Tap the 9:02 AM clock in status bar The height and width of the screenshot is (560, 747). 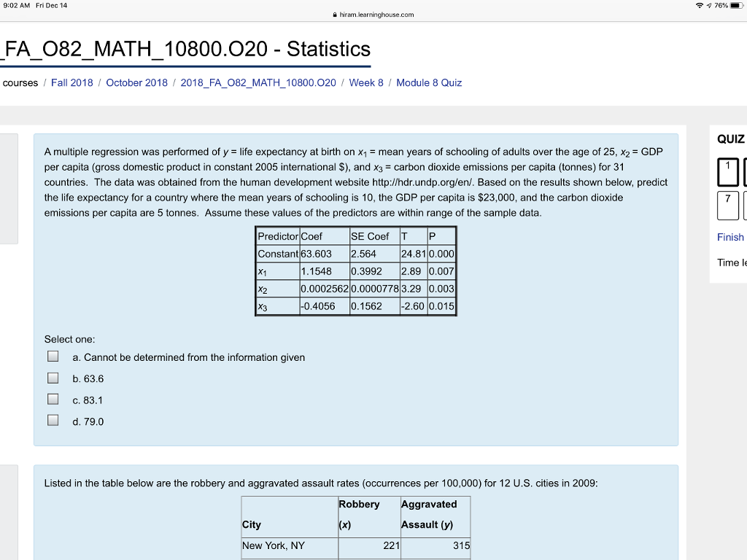coord(17,6)
